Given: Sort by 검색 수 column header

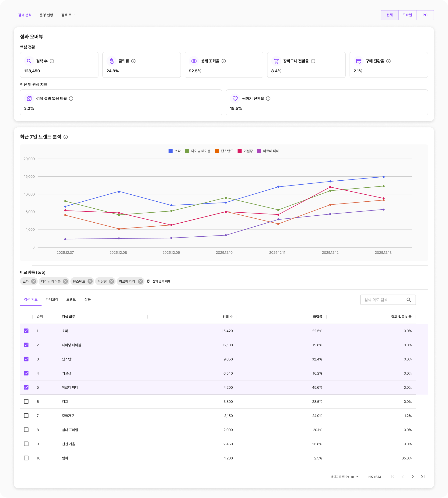Looking at the screenshot, I should 227,317.
